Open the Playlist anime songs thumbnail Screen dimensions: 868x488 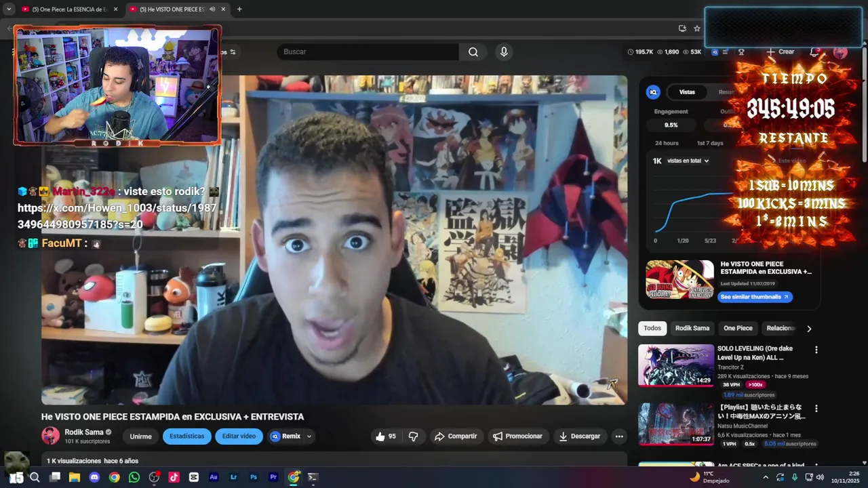click(676, 424)
